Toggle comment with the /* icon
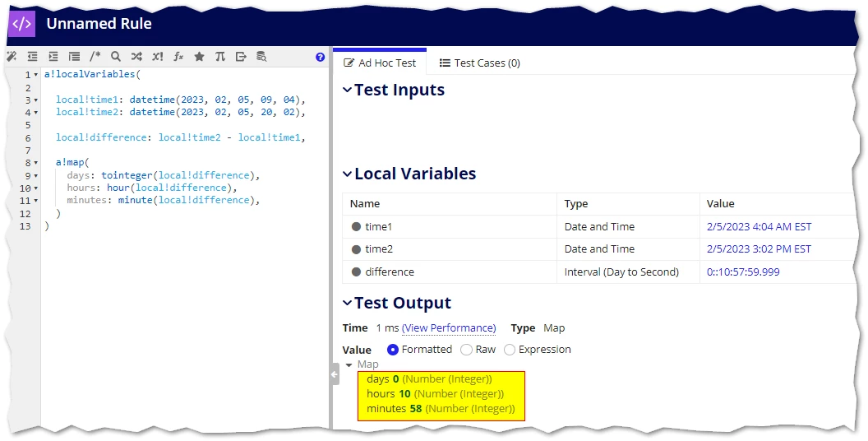868x441 pixels. (95, 57)
